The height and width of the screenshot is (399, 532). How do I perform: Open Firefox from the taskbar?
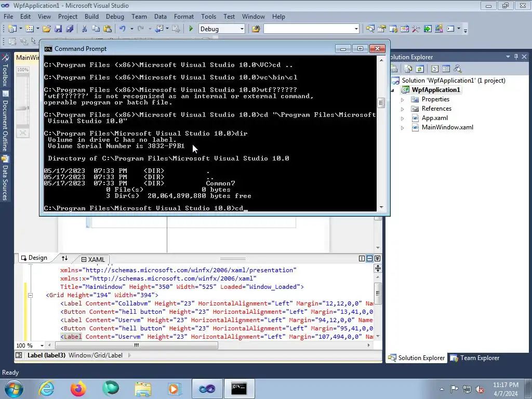[78, 389]
